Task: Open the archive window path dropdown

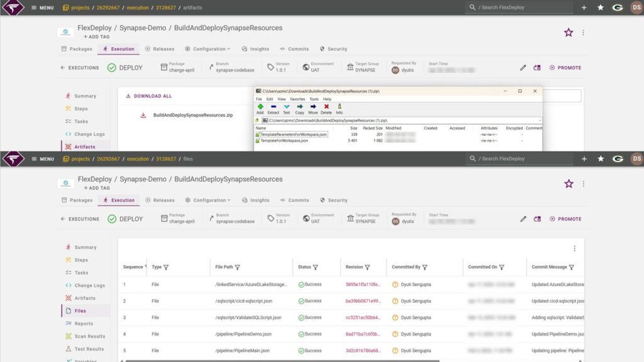Action: [539, 121]
